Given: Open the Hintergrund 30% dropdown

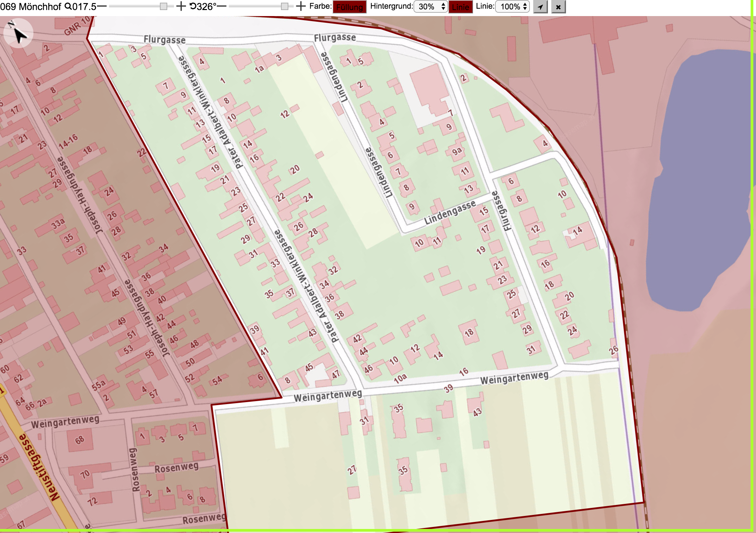Looking at the screenshot, I should pyautogui.click(x=431, y=7).
